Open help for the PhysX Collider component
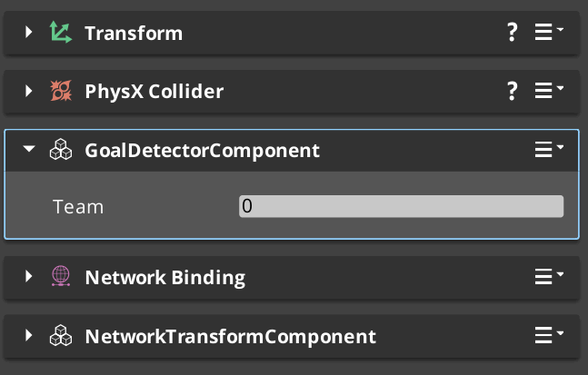 click(x=513, y=91)
